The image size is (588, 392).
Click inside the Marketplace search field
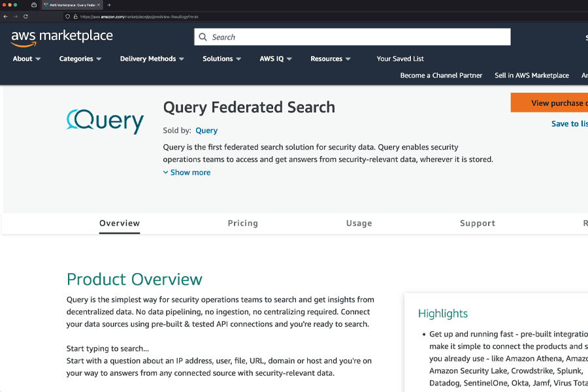[353, 37]
